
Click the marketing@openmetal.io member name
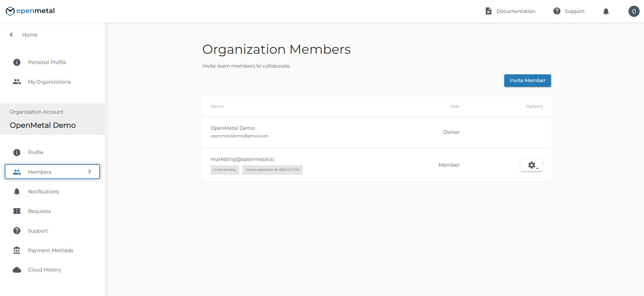(242, 159)
